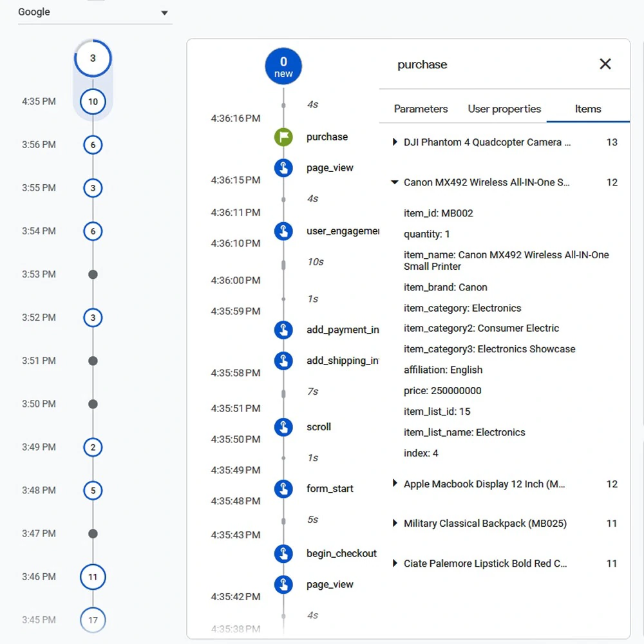
Task: Click the scroll event label
Action: pyautogui.click(x=319, y=427)
